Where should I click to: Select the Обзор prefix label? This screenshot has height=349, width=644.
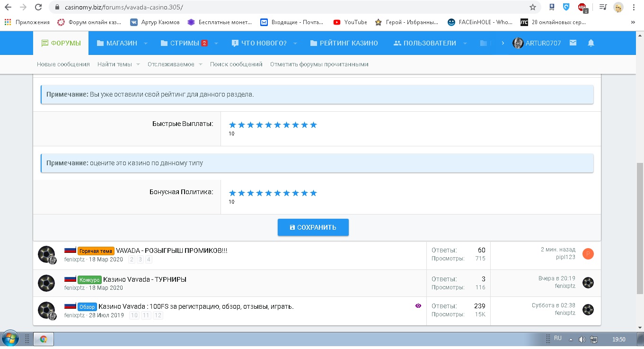pos(87,307)
